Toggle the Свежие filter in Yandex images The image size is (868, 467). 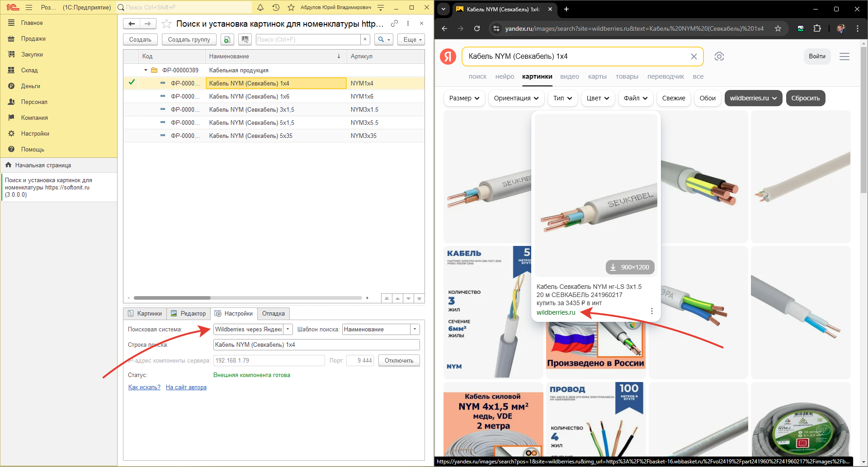pyautogui.click(x=673, y=98)
